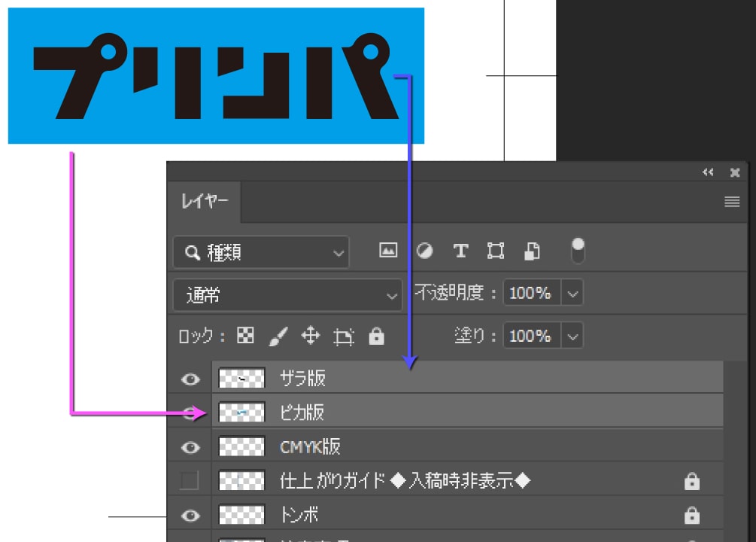Click the type layer filter icon

tap(460, 251)
